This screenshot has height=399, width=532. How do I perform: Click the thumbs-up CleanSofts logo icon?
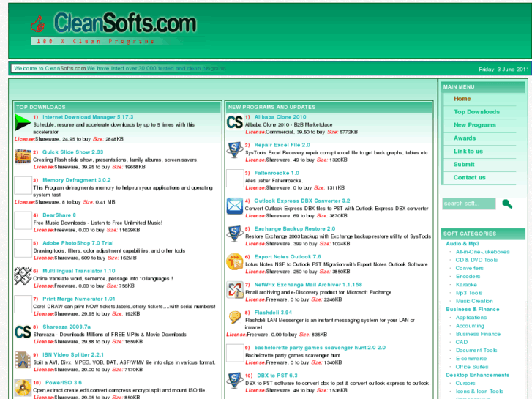37,24
